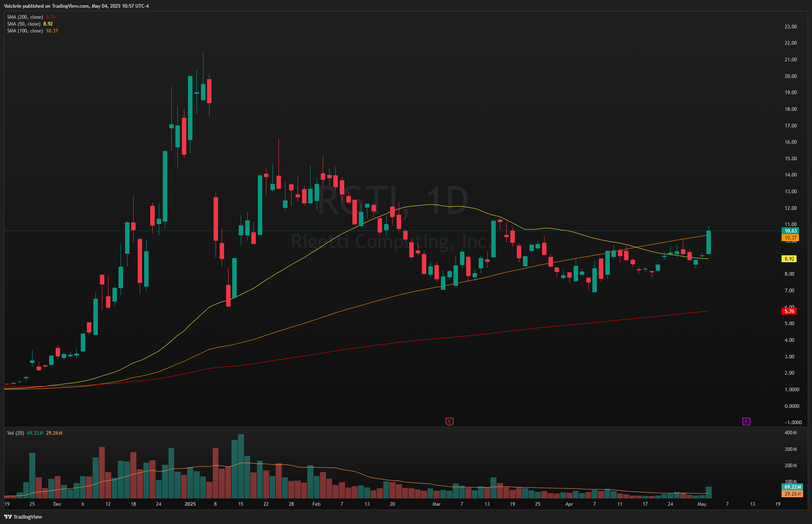812x524 pixels.
Task: Click the Feb label on time axis
Action: coord(316,504)
